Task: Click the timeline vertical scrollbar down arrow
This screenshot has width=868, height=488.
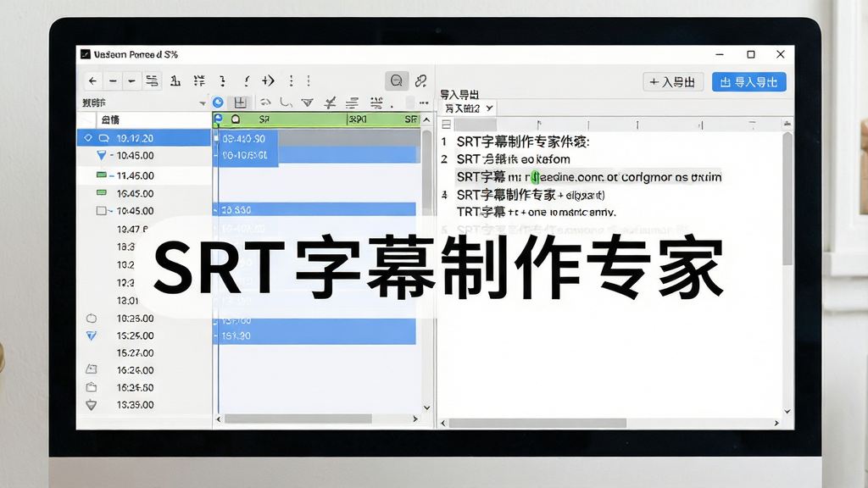Action: (x=427, y=408)
